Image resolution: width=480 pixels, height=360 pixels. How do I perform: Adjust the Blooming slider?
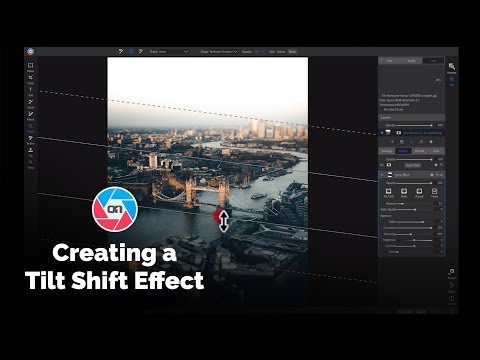click(x=414, y=234)
